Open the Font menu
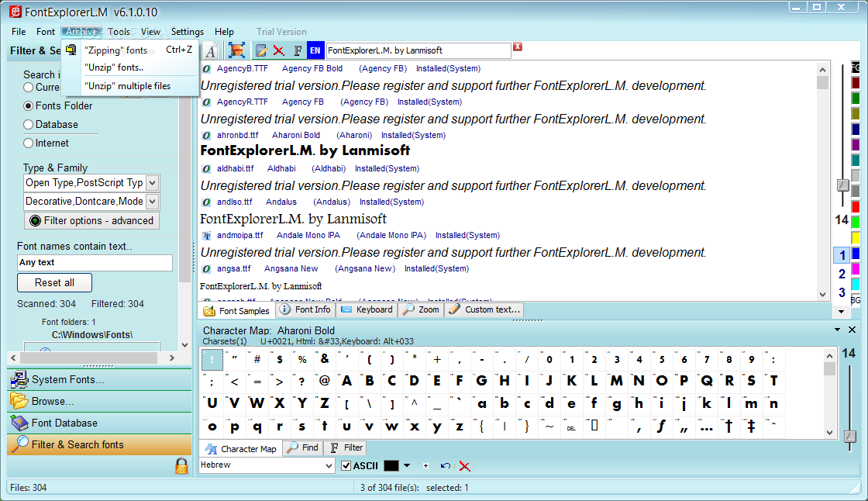Viewport: 868px width, 501px height. tap(46, 32)
